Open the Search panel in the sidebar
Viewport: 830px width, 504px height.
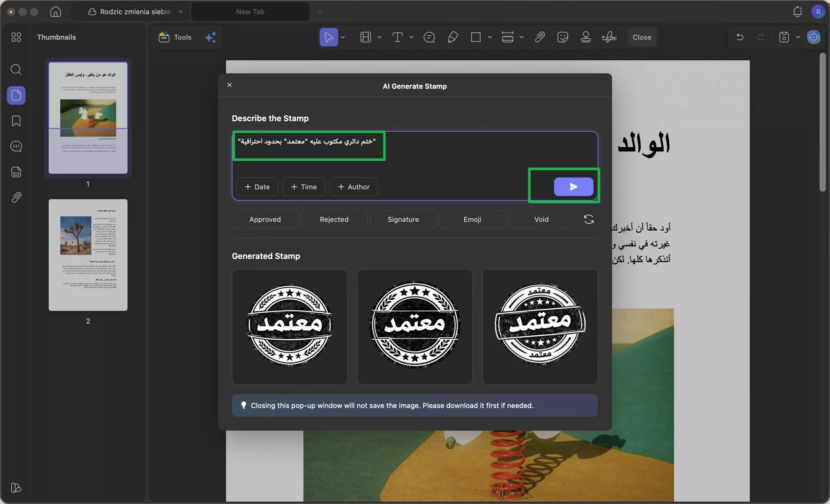click(x=16, y=69)
